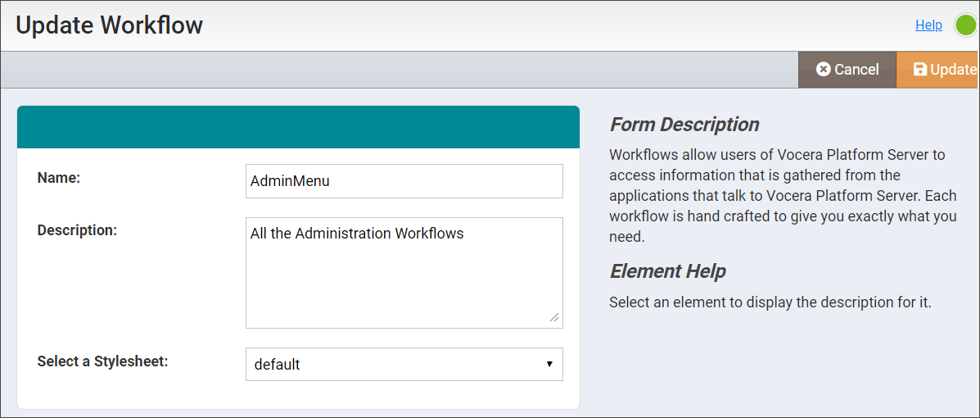Click the Vocera Platform Server workflows paragraph

point(782,196)
